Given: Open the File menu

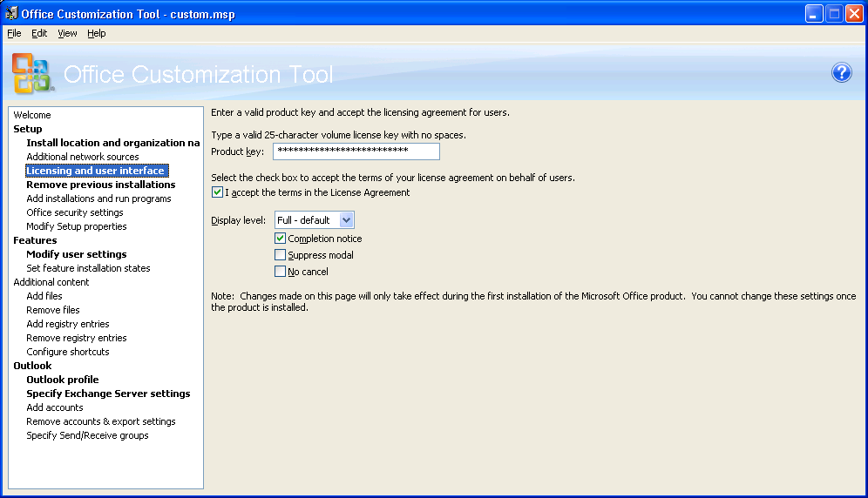Looking at the screenshot, I should tap(14, 33).
